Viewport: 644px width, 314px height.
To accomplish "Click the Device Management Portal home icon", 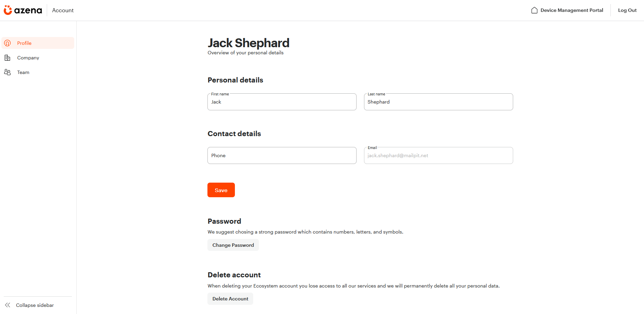I will (535, 10).
